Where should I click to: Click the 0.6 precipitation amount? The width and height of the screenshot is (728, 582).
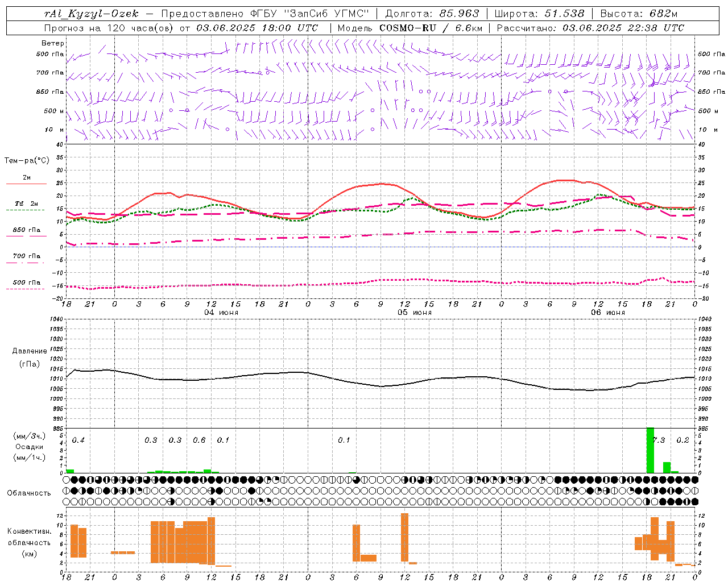[x=199, y=440]
